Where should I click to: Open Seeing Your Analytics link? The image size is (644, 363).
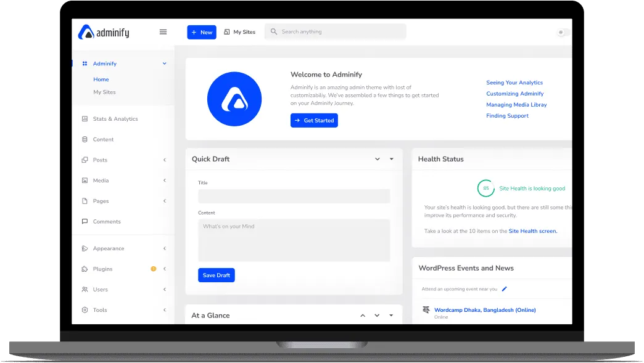(514, 83)
